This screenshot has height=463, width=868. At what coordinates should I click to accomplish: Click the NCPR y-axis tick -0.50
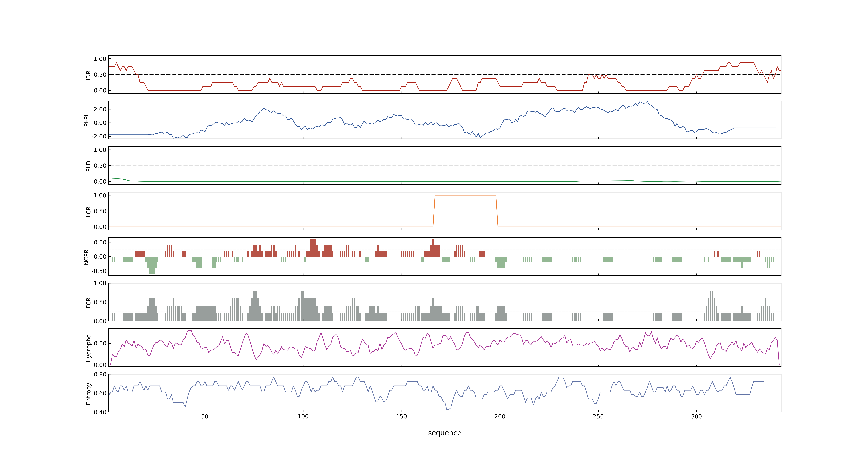99,271
